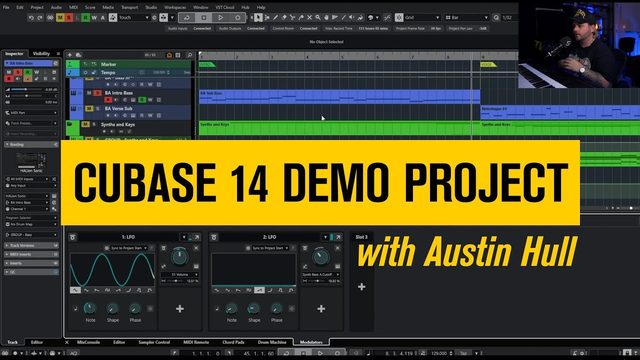The image size is (640, 360).
Task: Select the Object Selection arrow tool
Action: tap(258, 18)
